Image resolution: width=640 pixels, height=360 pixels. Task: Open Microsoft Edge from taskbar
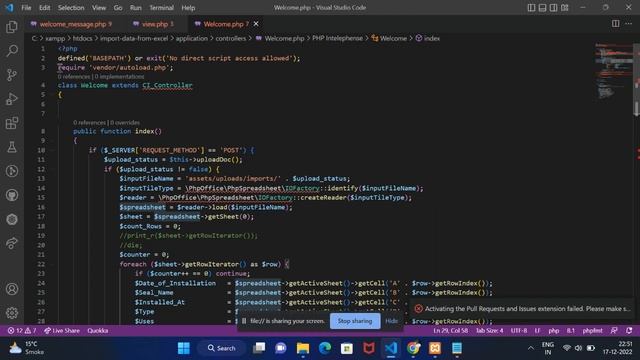pyautogui.click(x=325, y=348)
